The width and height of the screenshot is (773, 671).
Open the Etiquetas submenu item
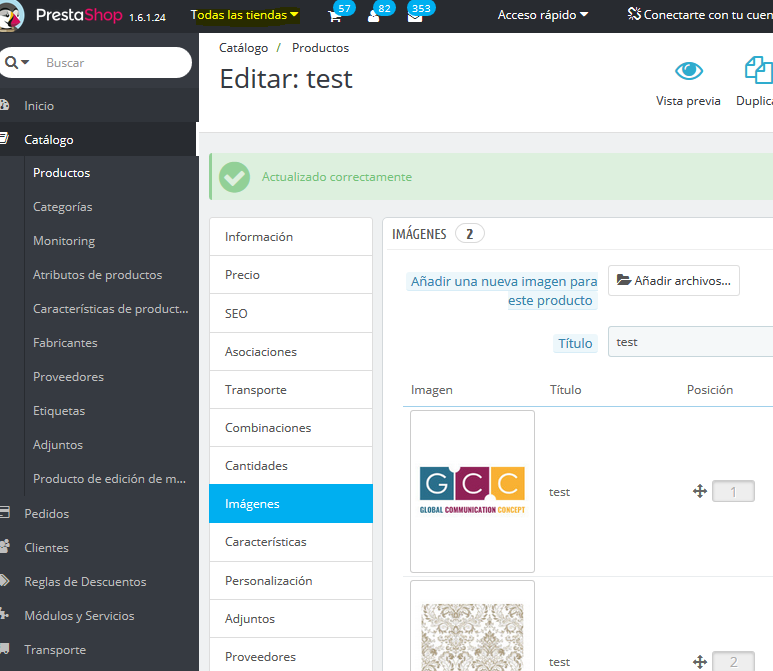(x=59, y=411)
